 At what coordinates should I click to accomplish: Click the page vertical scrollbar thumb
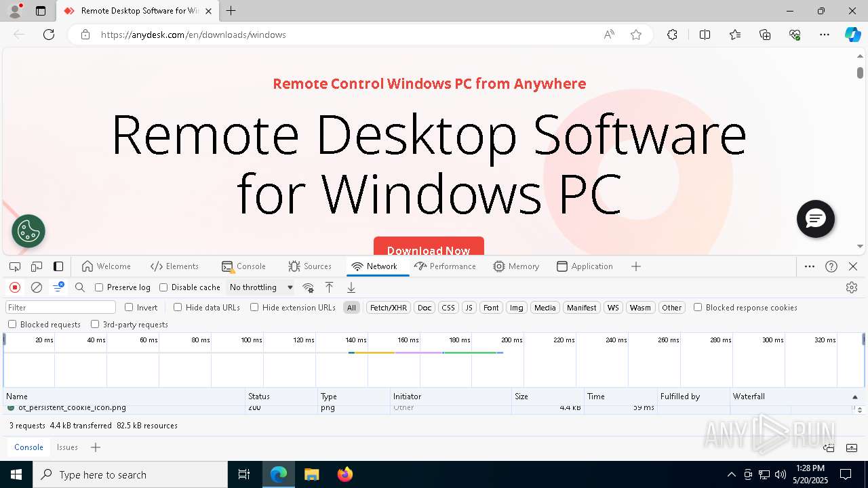click(x=860, y=73)
